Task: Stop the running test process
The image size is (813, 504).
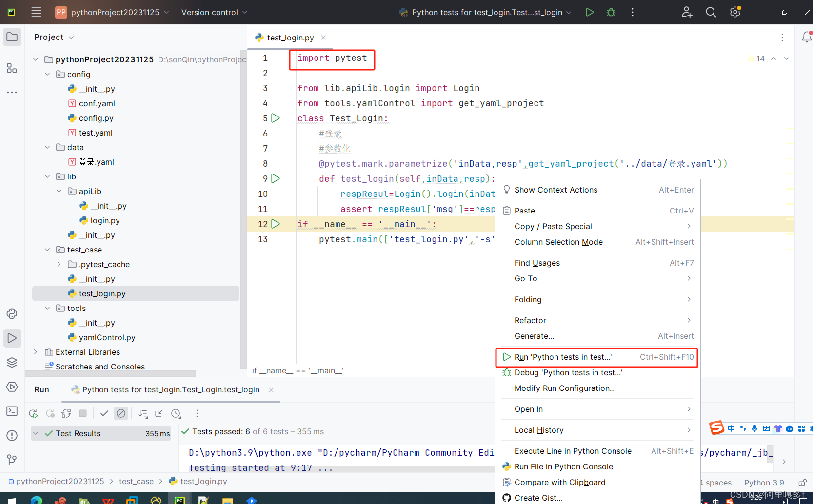Action: click(83, 413)
